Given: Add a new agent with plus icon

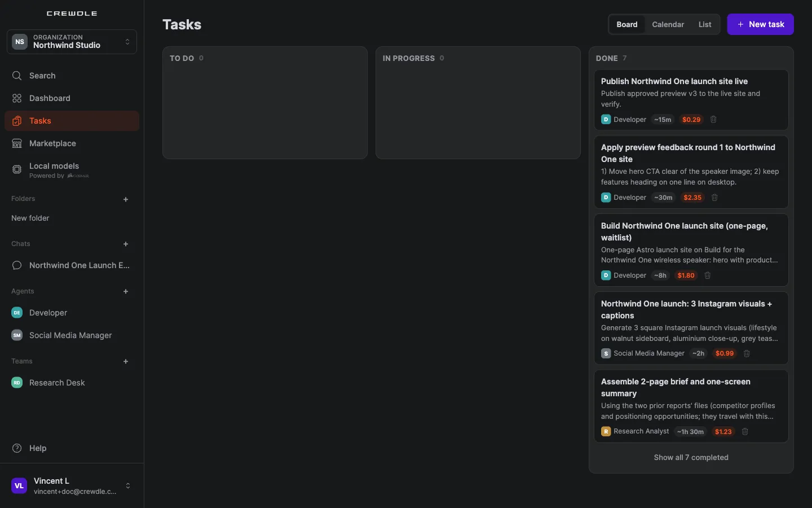Looking at the screenshot, I should pos(126,292).
